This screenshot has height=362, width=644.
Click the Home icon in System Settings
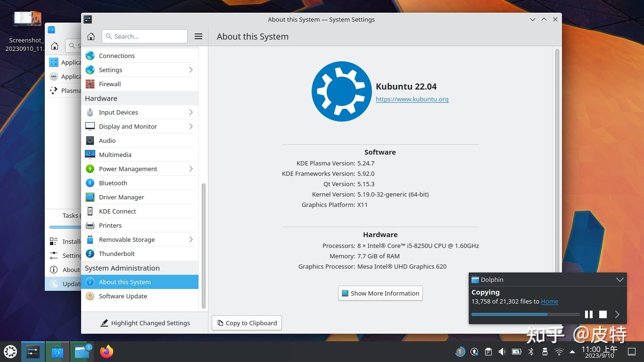91,36
